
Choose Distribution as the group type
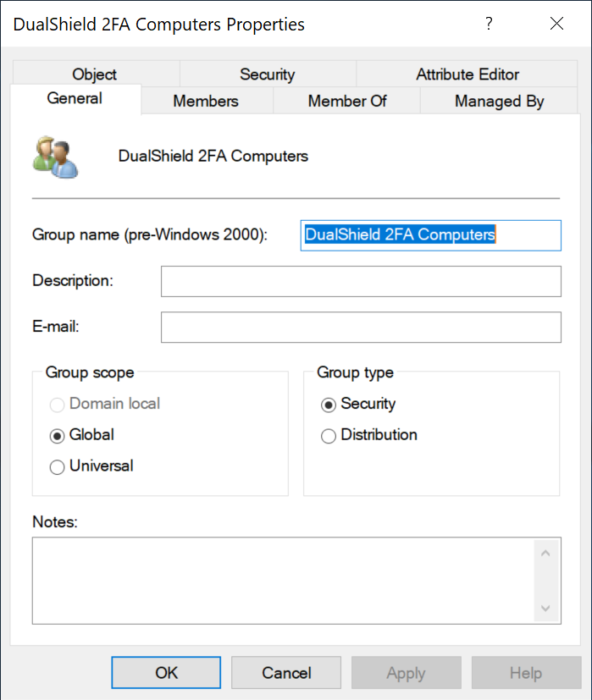pyautogui.click(x=329, y=436)
